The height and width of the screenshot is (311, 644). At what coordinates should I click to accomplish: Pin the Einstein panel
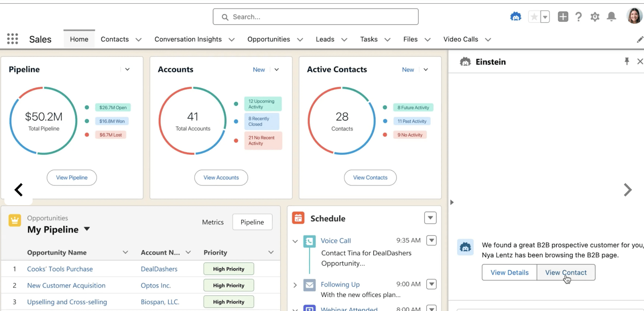[627, 61]
